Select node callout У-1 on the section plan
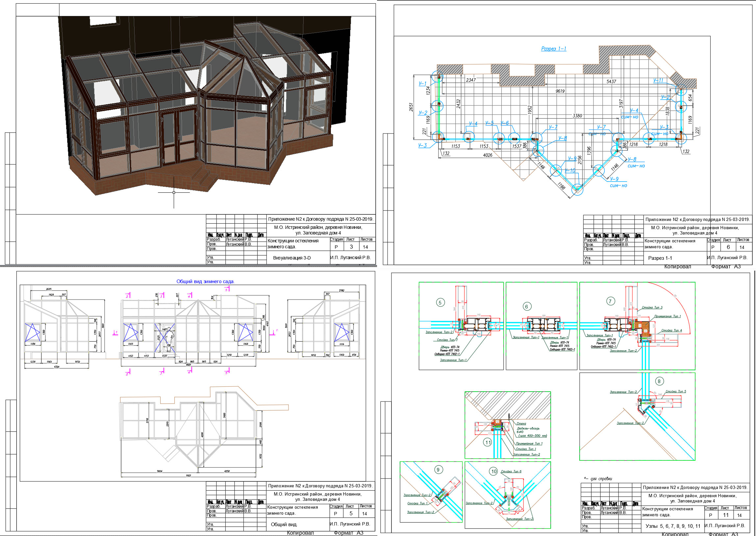 tap(422, 84)
